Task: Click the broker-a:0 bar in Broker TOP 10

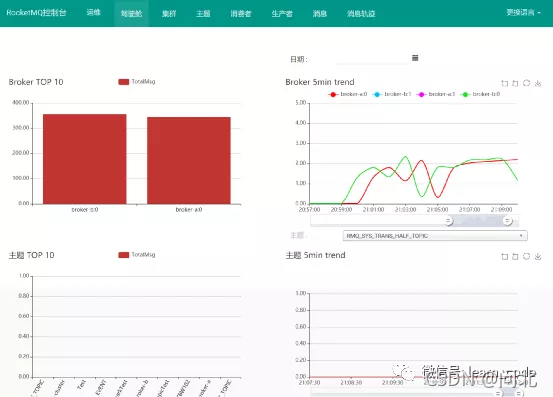Action: 189,160
